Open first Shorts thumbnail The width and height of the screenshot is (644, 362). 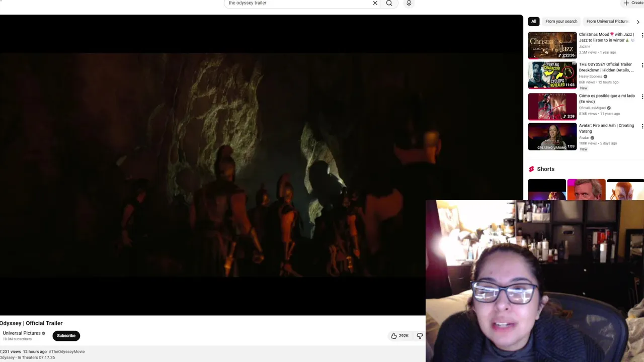click(x=547, y=190)
